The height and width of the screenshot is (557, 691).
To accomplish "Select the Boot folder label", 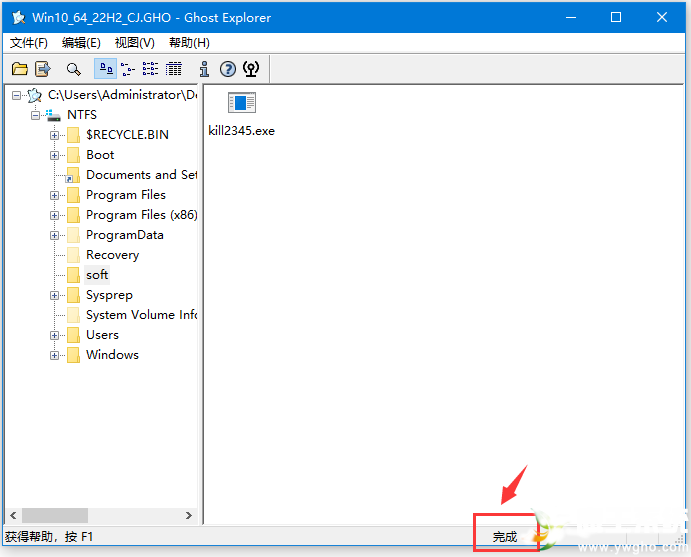I will (100, 155).
